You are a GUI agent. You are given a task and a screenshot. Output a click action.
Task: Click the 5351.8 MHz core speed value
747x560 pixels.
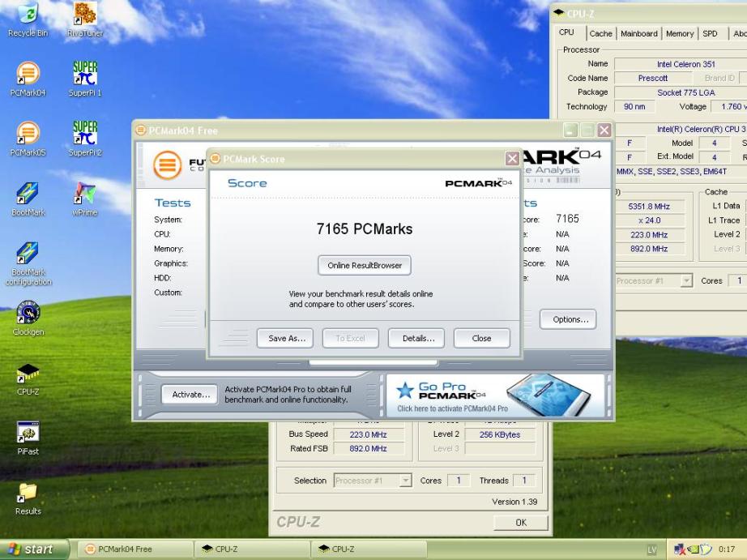[x=649, y=207]
